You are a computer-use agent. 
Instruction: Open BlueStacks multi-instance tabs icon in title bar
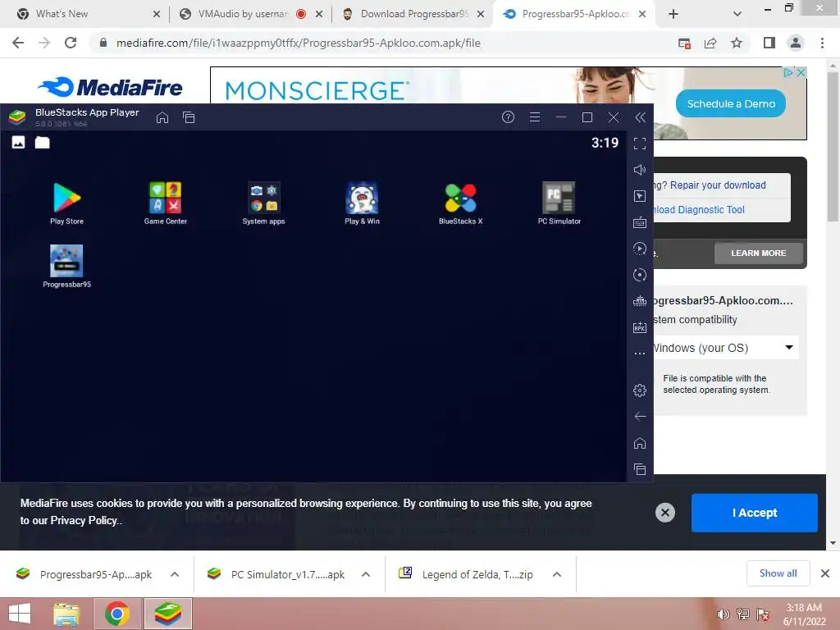pyautogui.click(x=189, y=117)
